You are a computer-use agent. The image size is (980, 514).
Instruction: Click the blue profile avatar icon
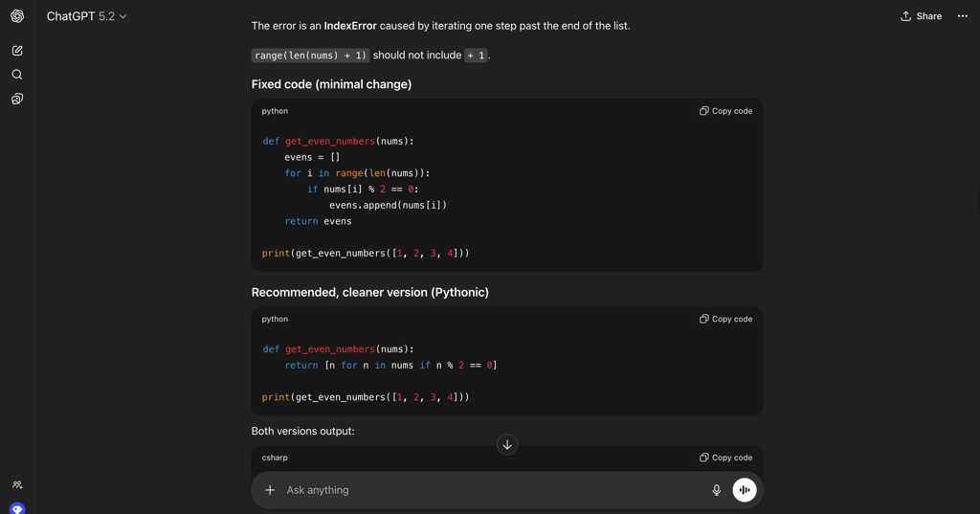pos(17,508)
